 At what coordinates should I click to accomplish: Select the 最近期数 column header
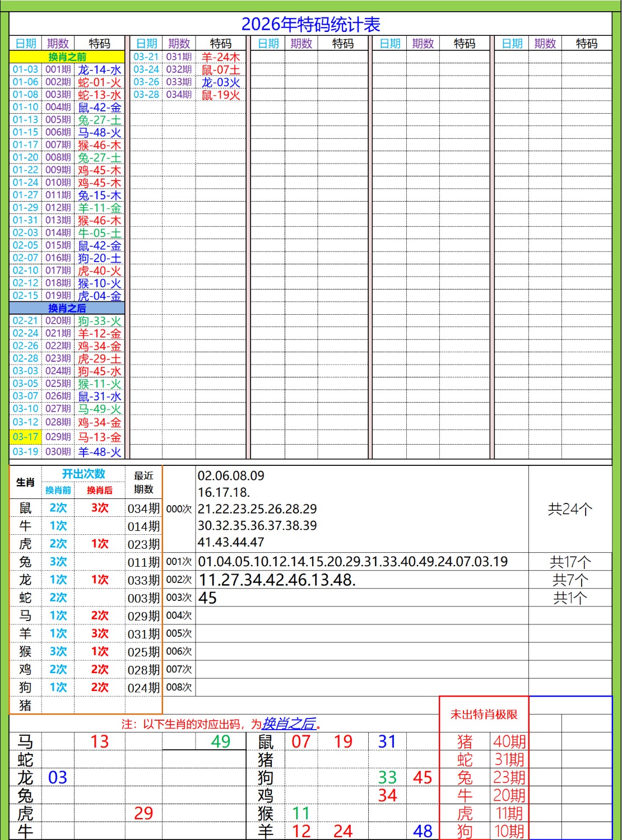(143, 482)
